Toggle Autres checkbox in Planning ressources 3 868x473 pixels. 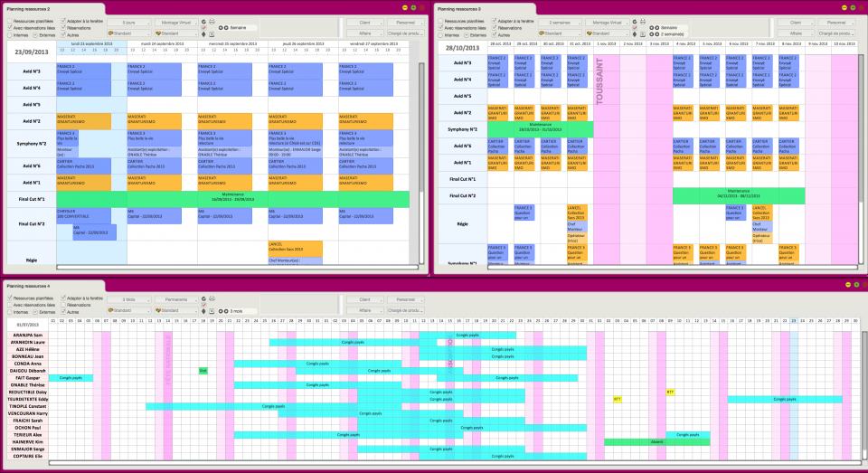(x=495, y=35)
